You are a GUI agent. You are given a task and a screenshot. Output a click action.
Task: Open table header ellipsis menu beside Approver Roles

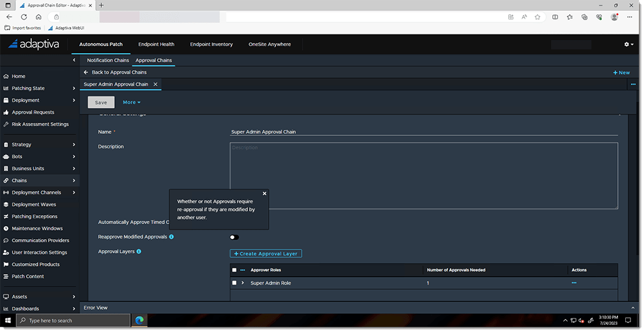point(242,270)
